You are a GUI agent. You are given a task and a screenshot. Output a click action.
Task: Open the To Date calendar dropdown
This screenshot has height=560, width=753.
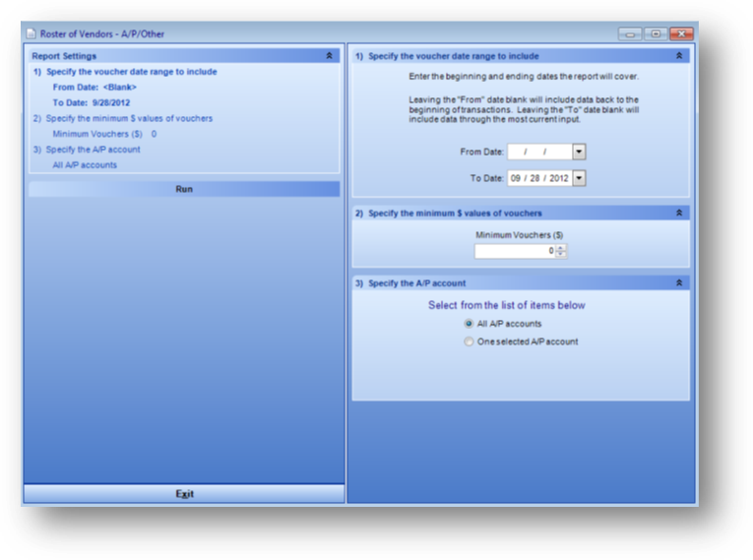579,178
